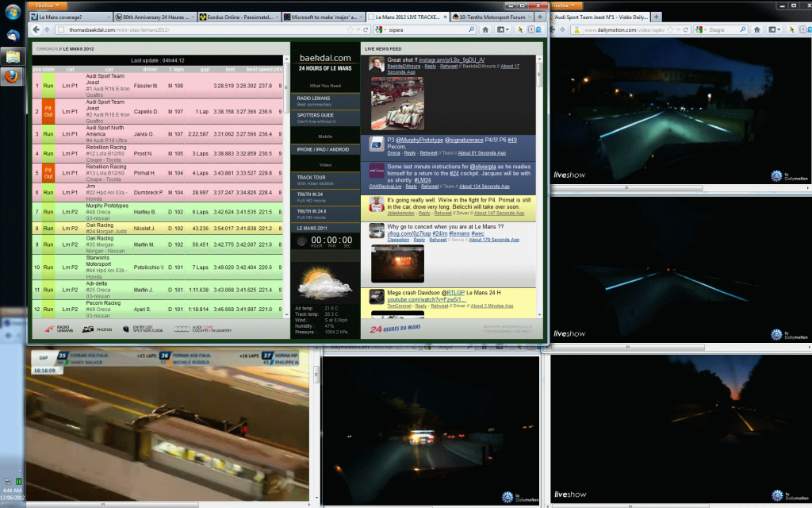
Task: Open Thunderbird from the taskbar
Action: pos(13,35)
